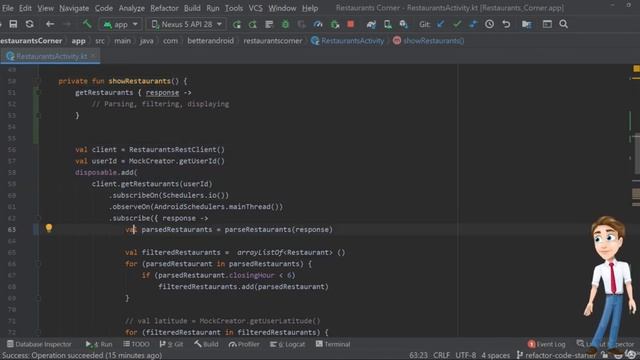Screen dimensions: 640x360
Task: Collapse the parsedRestaurant for-loop fold marker
Action: click(x=38, y=264)
